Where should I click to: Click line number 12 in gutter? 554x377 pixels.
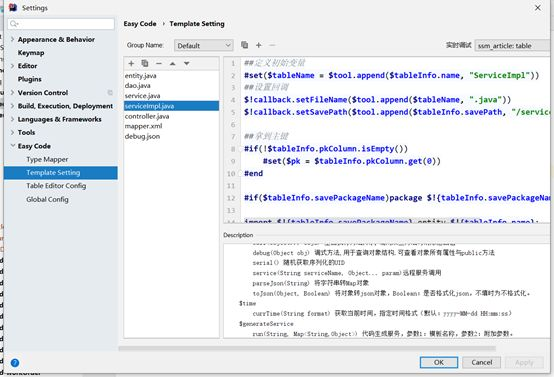(x=231, y=198)
